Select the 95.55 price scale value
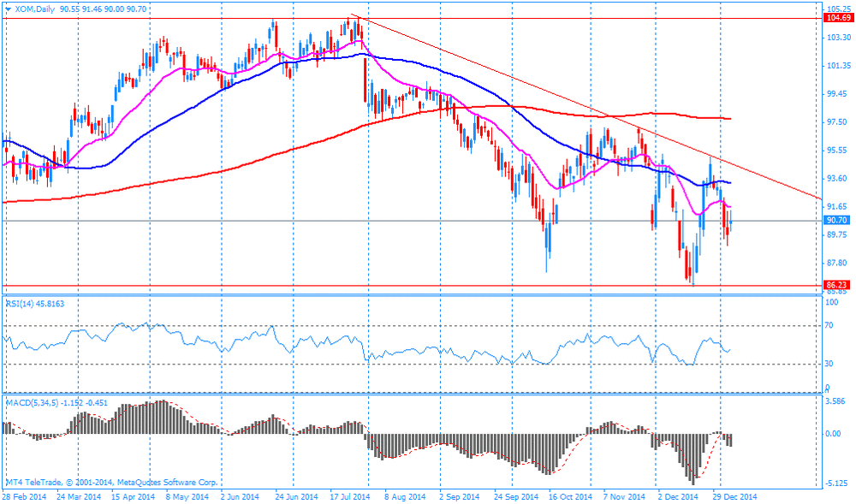856x504 pixels. pyautogui.click(x=838, y=150)
